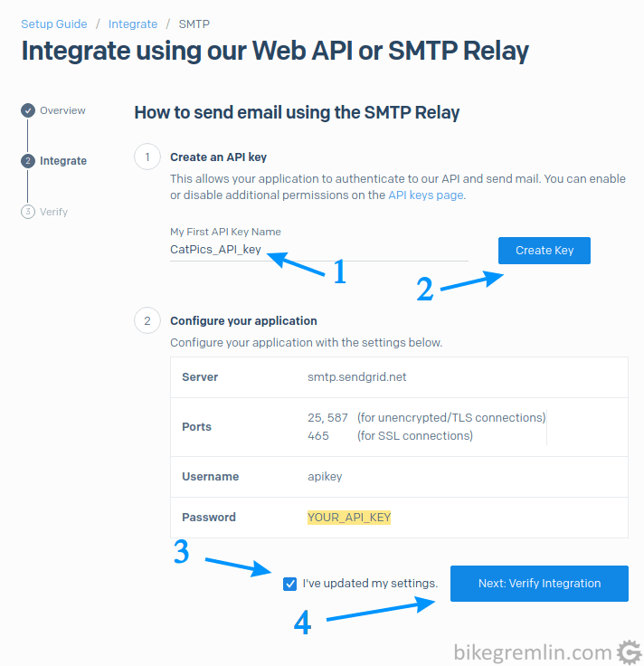
Task: Click the Overview step label
Action: 62,110
